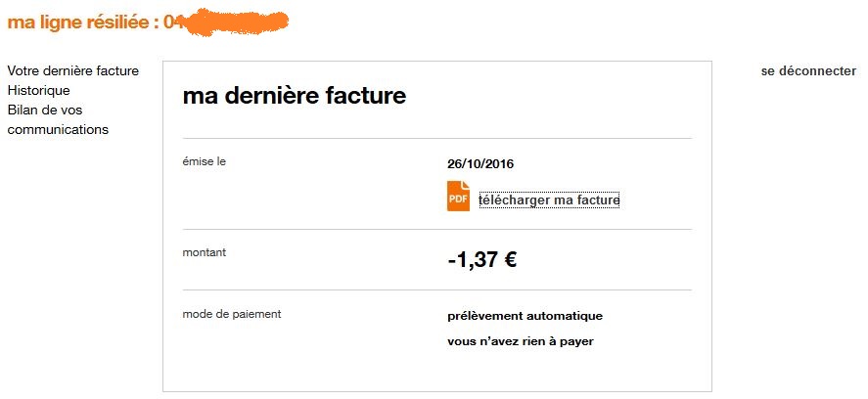The height and width of the screenshot is (399, 868).
Task: Open Votre dernière facture in side menu
Action: [x=73, y=71]
